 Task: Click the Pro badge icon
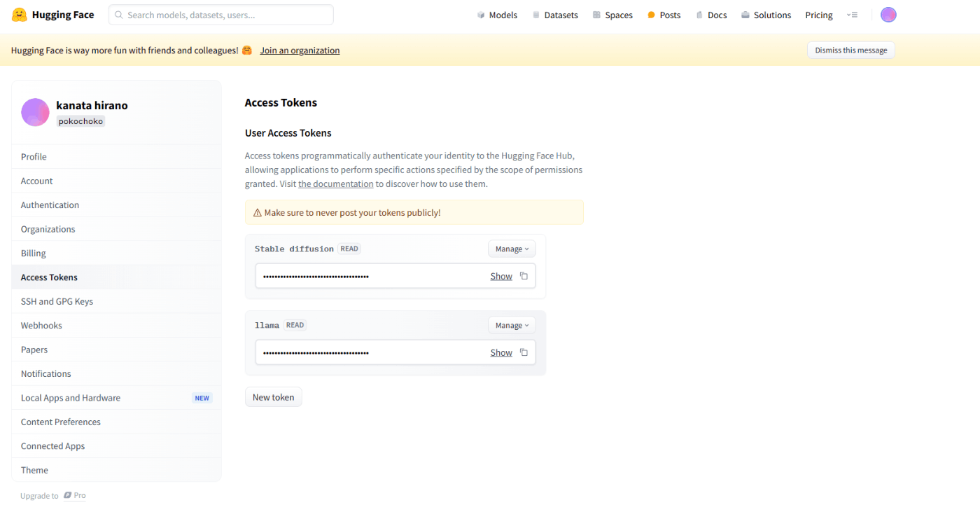pyautogui.click(x=68, y=495)
